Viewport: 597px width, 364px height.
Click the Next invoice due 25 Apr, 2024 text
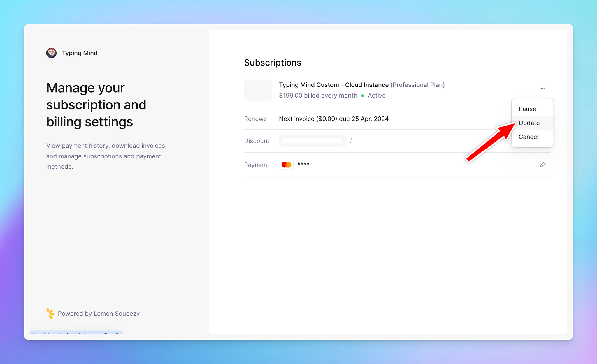pos(334,119)
